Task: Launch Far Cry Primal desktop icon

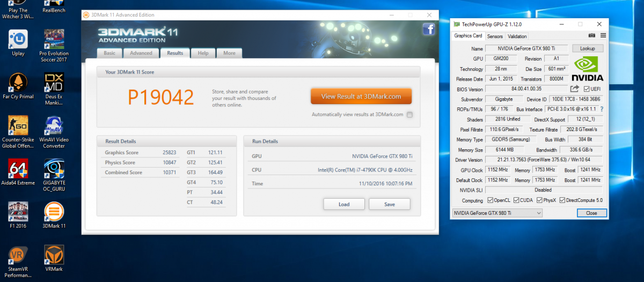Action: (18, 87)
